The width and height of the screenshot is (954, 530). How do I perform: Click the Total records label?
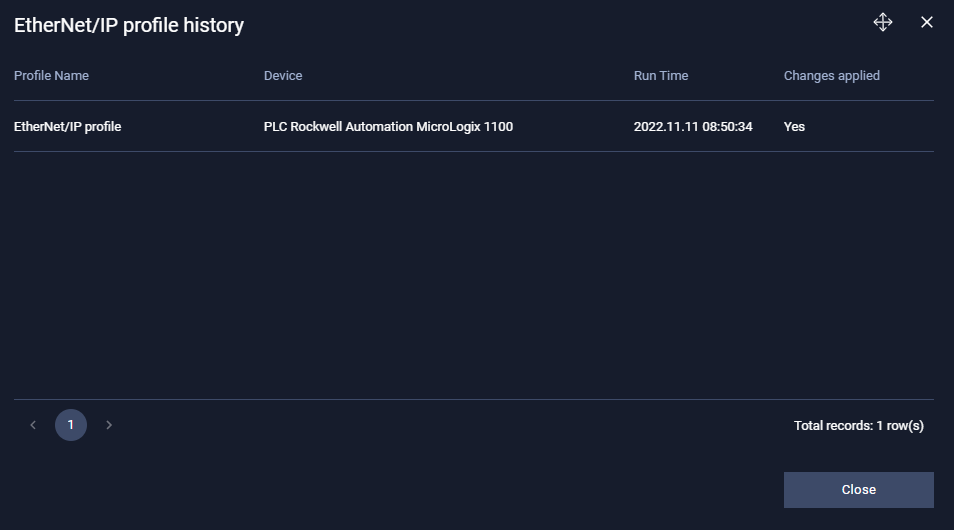[858, 426]
